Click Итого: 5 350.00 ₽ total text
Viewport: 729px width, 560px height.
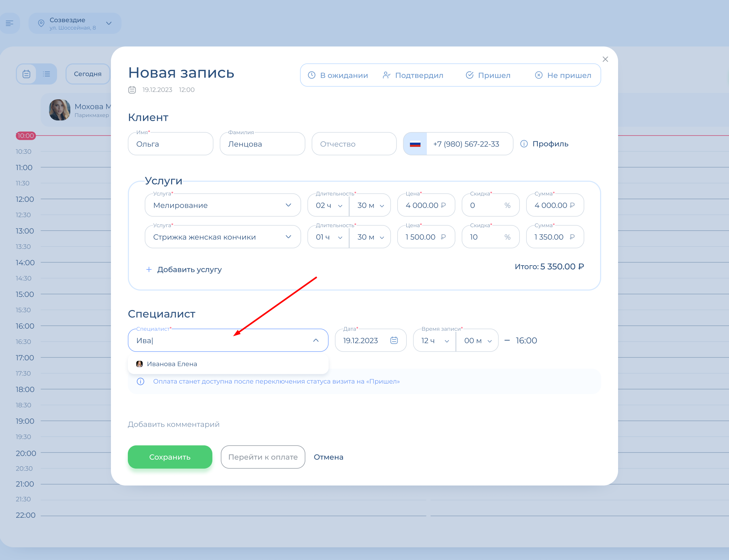[x=549, y=267]
